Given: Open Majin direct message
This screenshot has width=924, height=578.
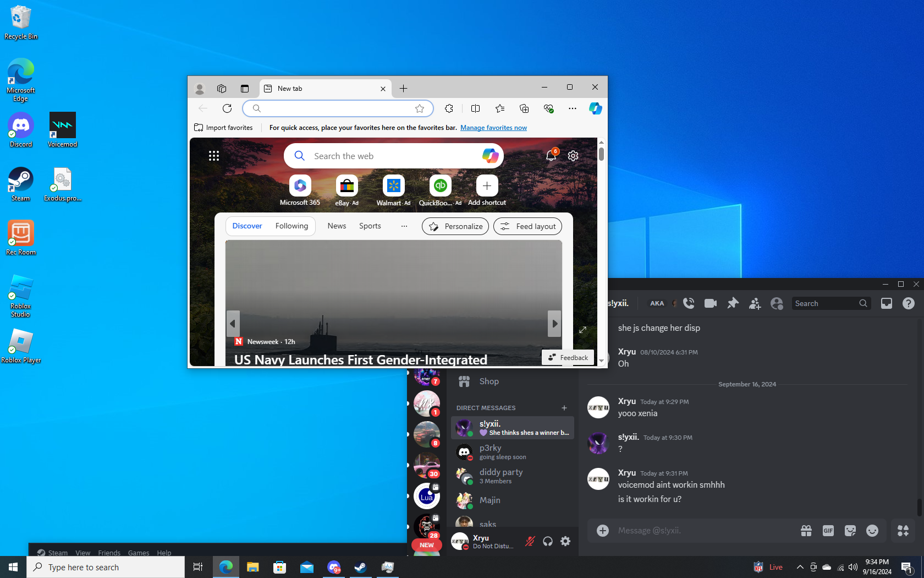Looking at the screenshot, I should 512,500.
